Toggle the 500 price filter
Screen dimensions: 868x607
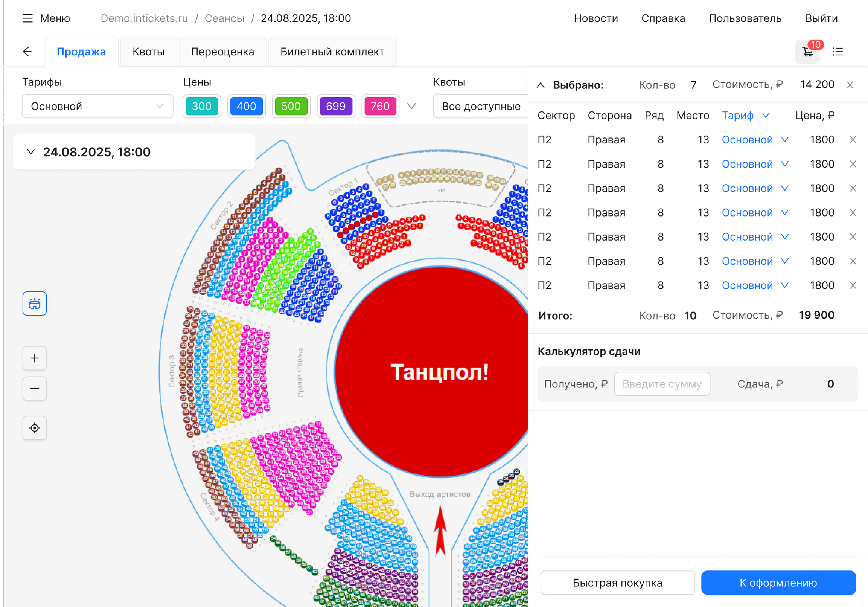click(291, 106)
